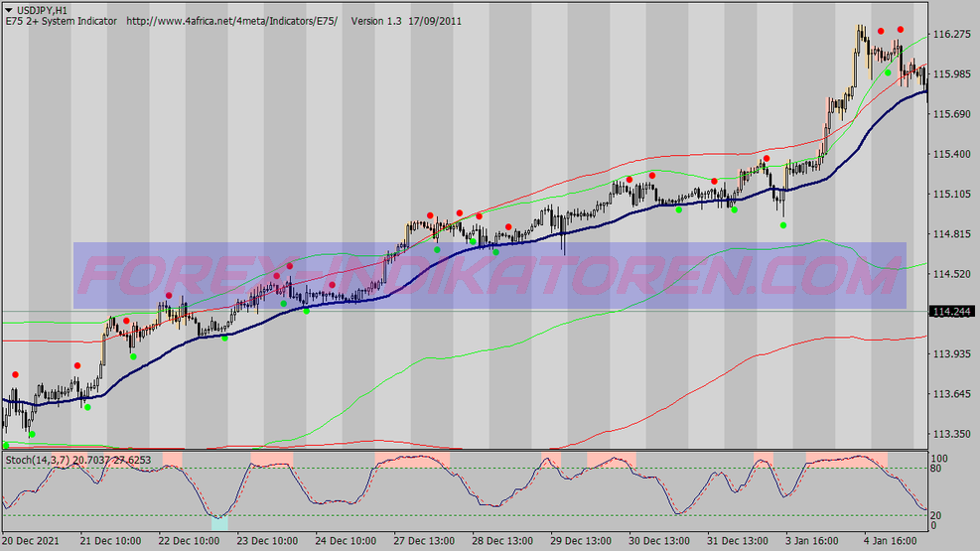Open the 4africa.net indicator URL text

point(232,21)
